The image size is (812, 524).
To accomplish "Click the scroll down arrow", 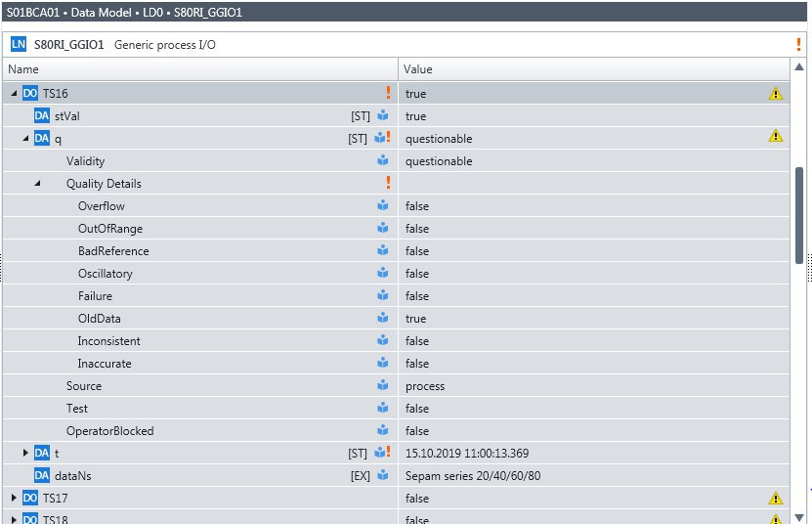I will [799, 518].
